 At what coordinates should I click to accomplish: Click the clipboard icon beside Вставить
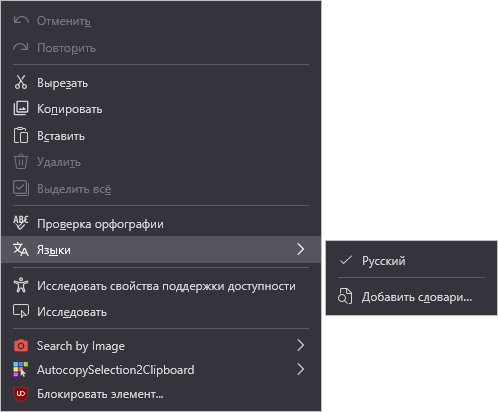[21, 135]
